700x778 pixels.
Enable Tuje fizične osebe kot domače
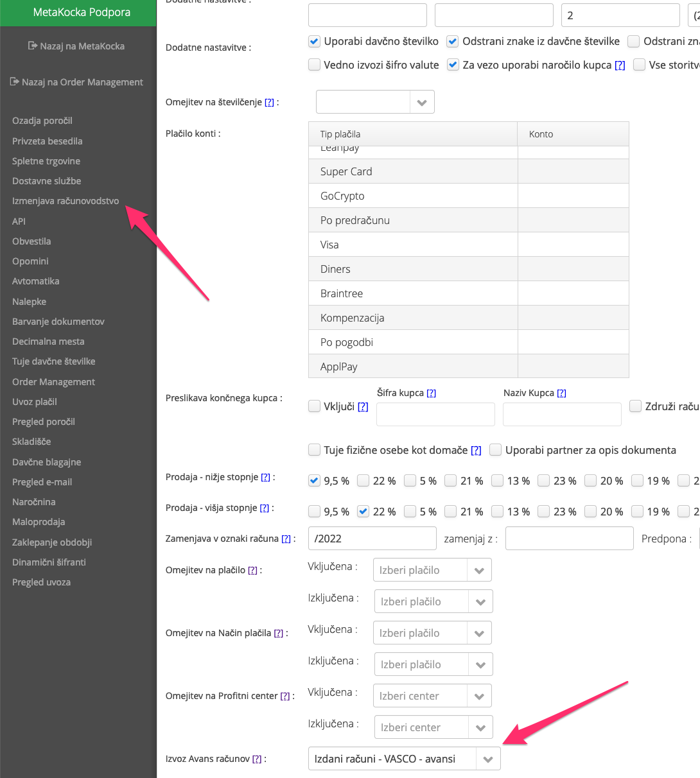tap(314, 450)
